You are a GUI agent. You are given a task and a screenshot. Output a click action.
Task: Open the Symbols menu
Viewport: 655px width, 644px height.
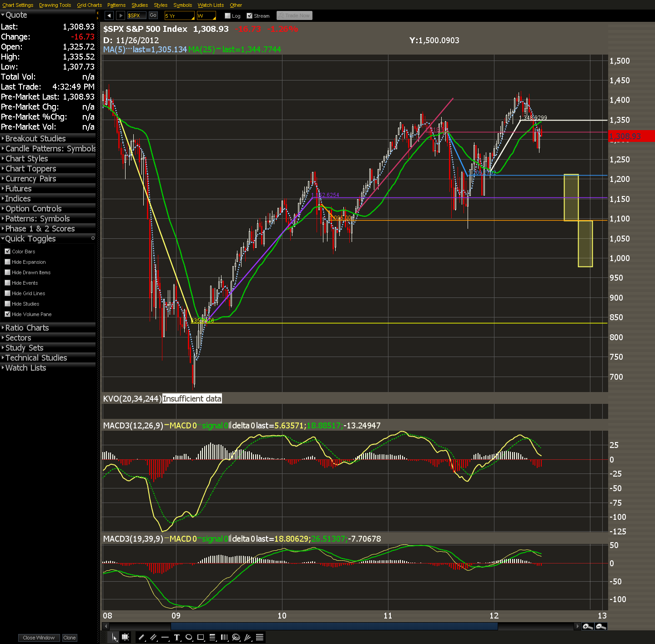pos(183,5)
